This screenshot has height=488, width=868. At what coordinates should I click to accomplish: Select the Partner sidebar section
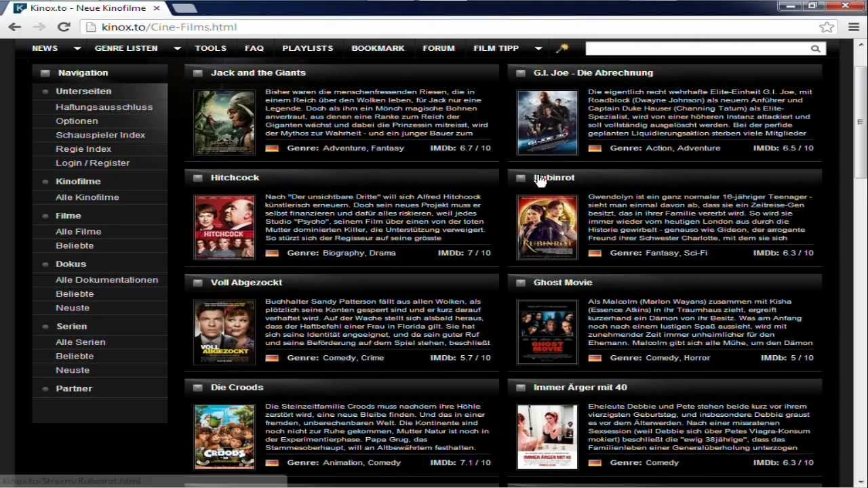pos(74,388)
